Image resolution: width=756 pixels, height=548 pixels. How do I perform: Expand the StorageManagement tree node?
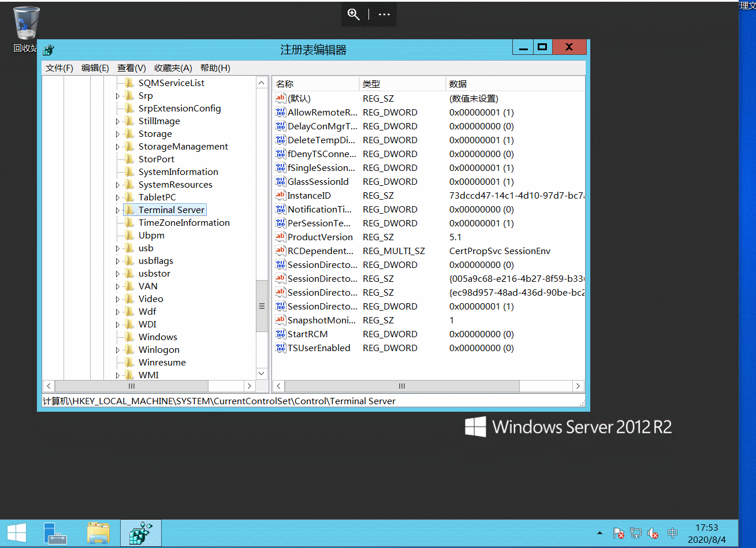point(118,147)
